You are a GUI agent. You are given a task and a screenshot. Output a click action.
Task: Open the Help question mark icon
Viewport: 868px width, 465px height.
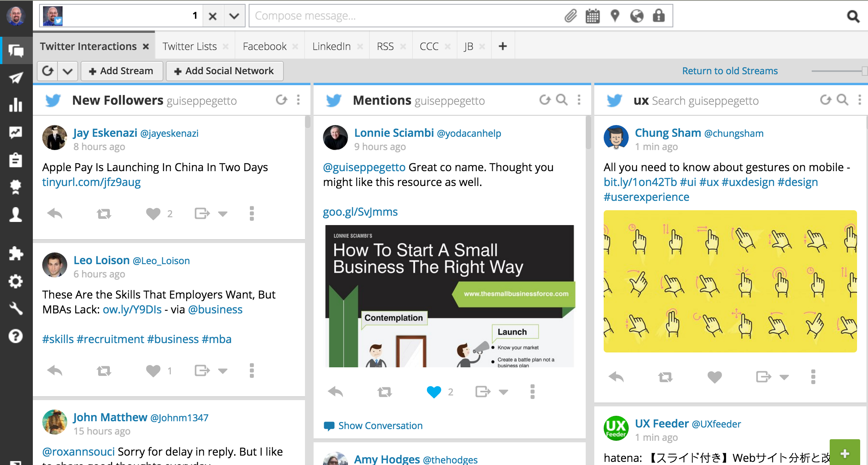coord(16,336)
